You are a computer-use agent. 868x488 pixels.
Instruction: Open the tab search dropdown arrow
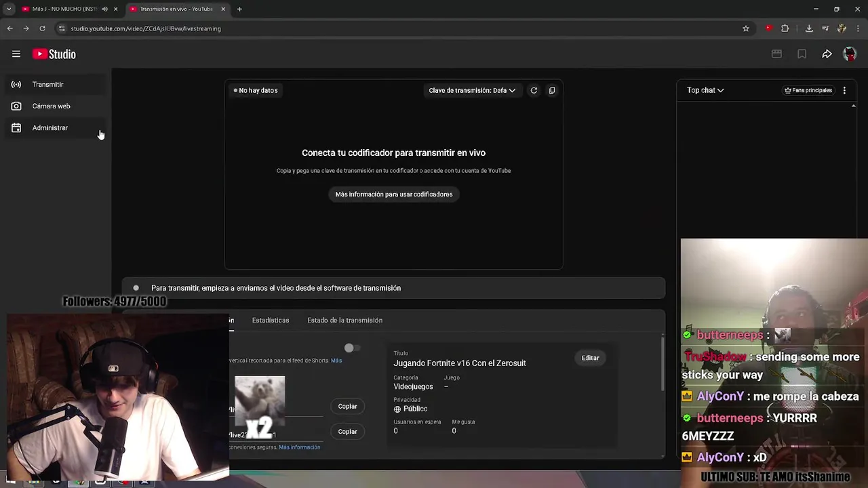click(9, 9)
